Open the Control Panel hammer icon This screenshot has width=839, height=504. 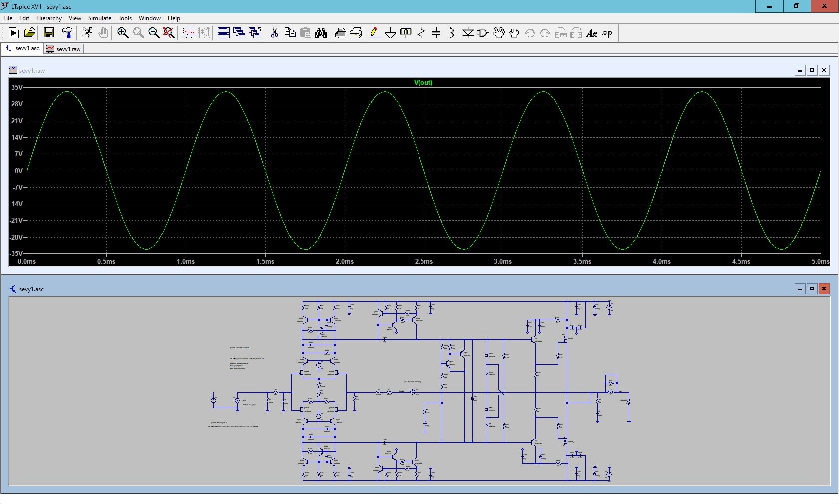click(x=68, y=33)
